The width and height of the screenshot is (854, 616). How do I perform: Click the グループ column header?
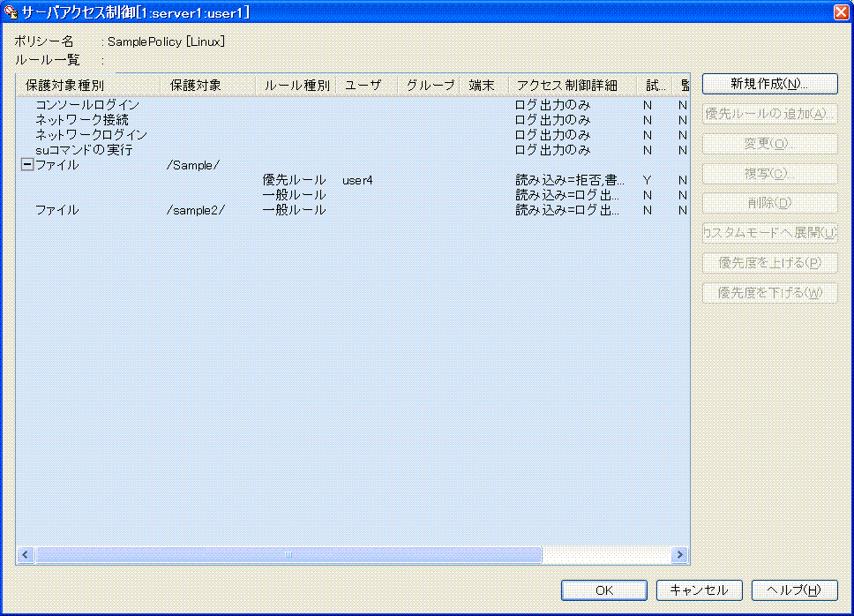[x=429, y=86]
